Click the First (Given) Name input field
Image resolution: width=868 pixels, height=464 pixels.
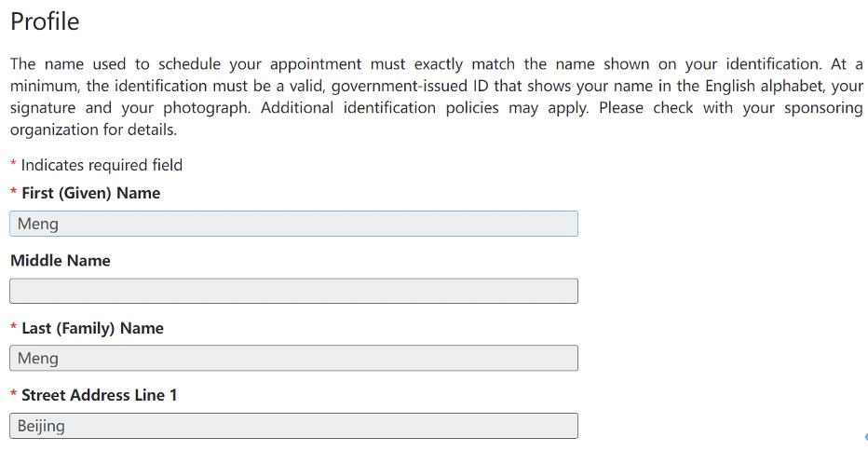pyautogui.click(x=293, y=224)
